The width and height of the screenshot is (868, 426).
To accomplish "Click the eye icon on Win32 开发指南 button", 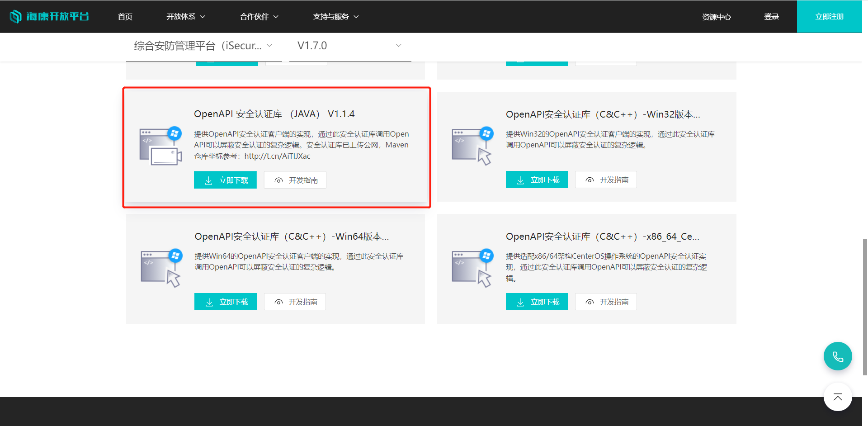I will 590,180.
